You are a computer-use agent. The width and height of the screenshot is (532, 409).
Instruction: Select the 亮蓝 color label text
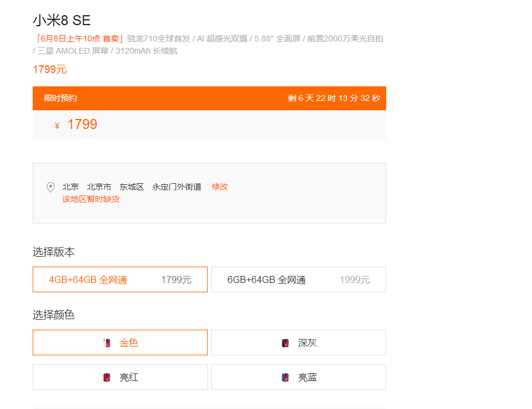point(307,377)
